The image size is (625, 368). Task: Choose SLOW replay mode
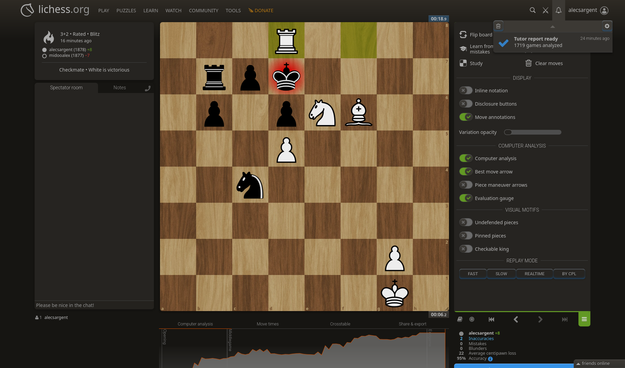(501, 274)
